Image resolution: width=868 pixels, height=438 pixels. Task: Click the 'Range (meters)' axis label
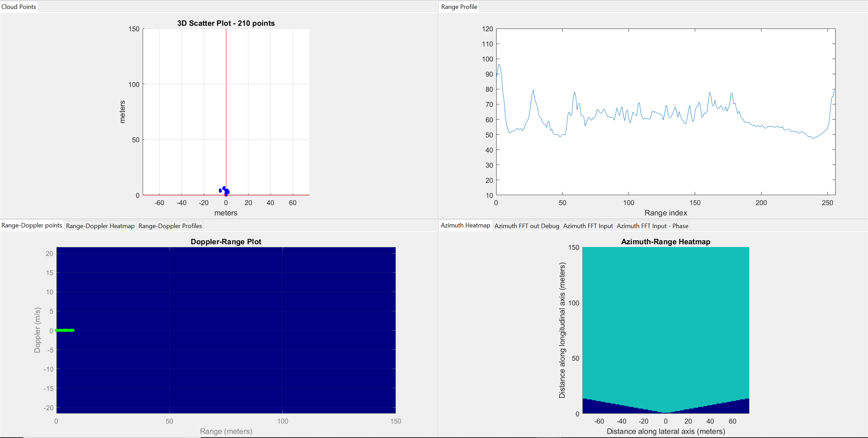coord(226,431)
